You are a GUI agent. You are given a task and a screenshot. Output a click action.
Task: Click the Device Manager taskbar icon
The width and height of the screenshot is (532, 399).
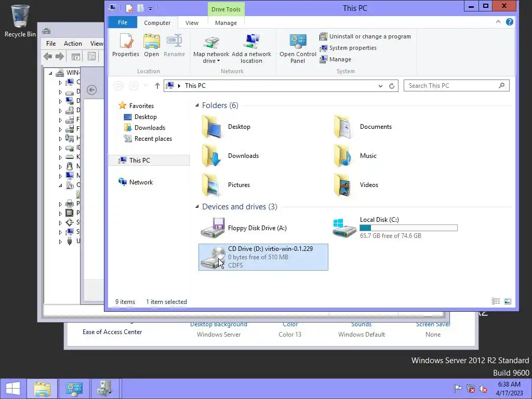tap(105, 389)
